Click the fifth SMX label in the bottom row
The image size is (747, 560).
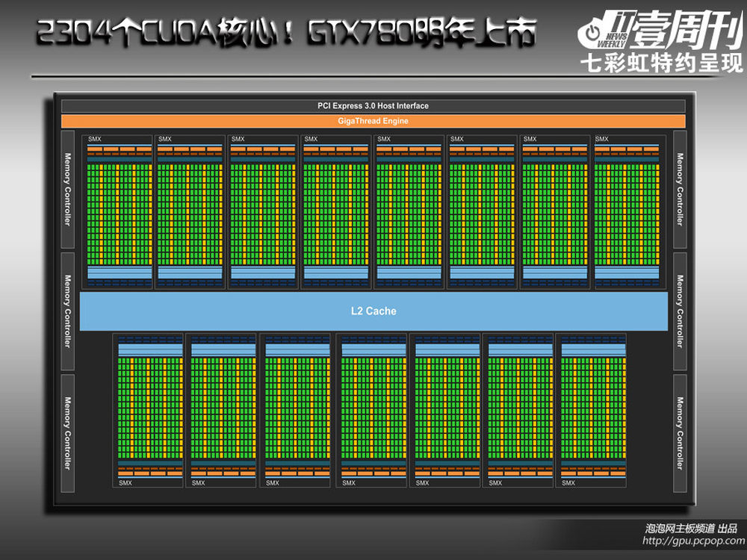pos(422,483)
